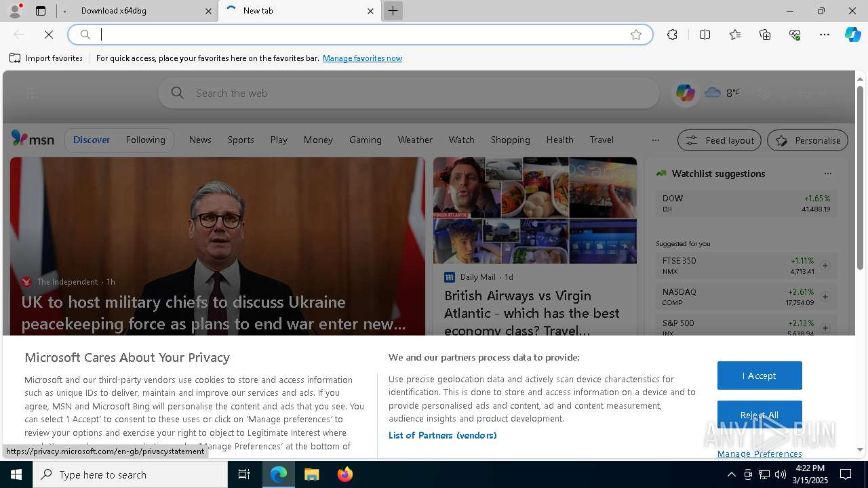Open the Extensions puzzle icon

pos(672,35)
